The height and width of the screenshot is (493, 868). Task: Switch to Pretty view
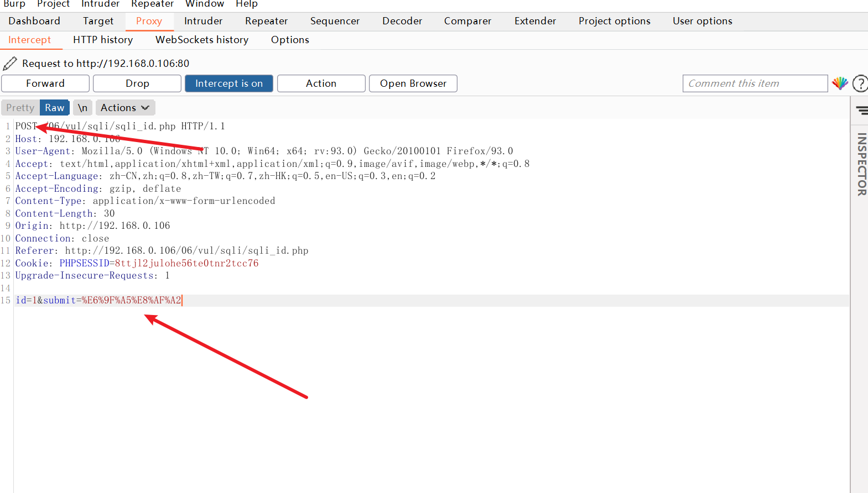tap(20, 108)
